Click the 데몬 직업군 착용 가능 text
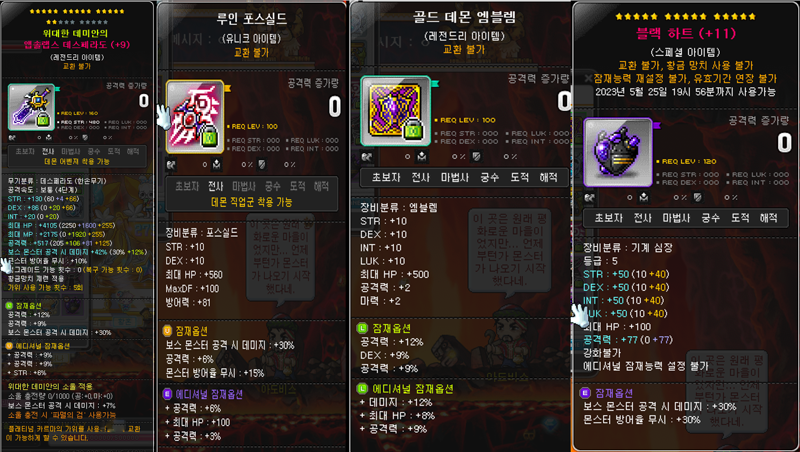This screenshot has height=452, width=800. pyautogui.click(x=252, y=202)
